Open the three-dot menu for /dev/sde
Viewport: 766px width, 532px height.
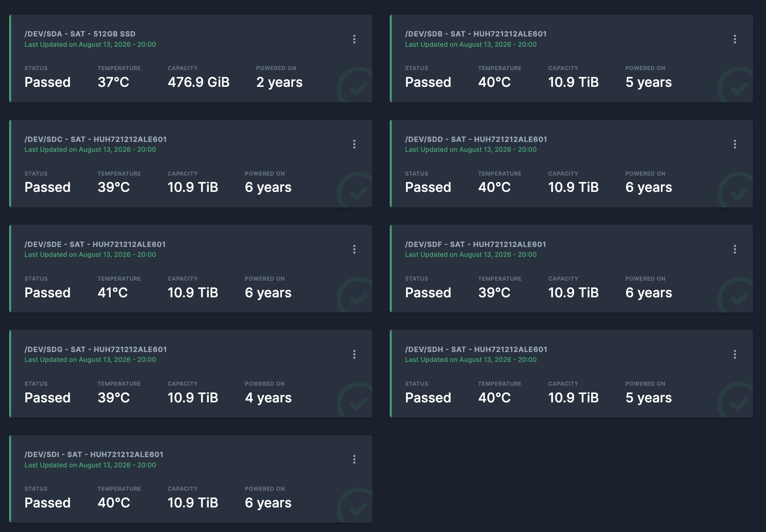pos(354,249)
